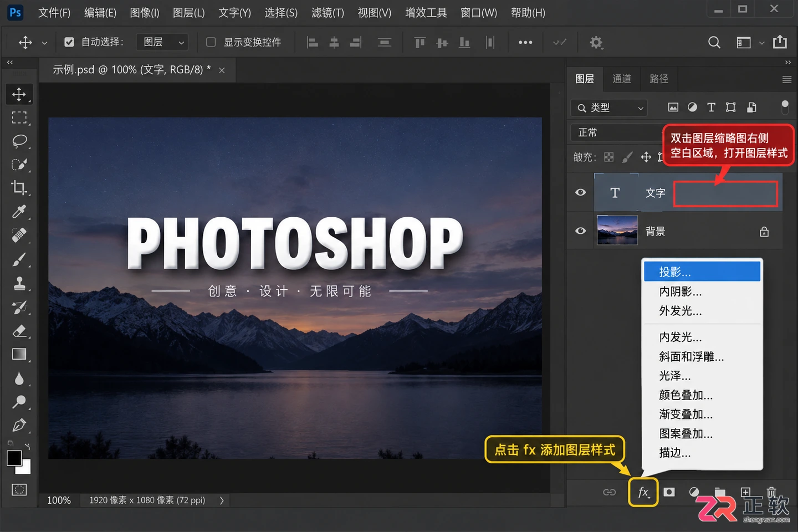Toggle lock image pixels brush icon

click(627, 157)
